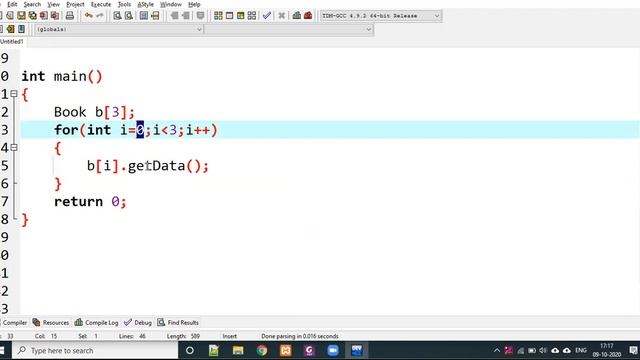The image size is (640, 360).
Task: Open the AStyle menu
Action: click(x=145, y=4)
